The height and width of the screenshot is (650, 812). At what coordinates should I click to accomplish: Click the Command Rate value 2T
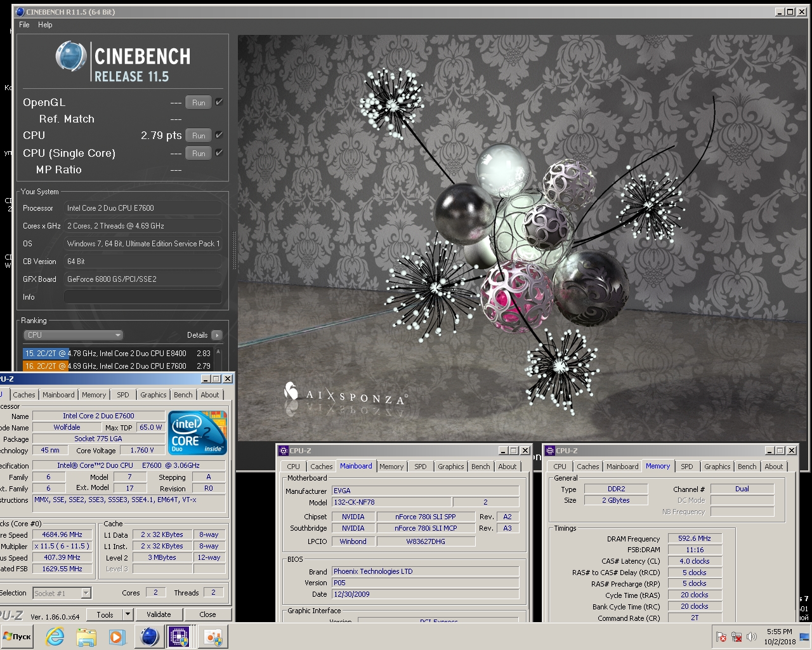point(695,618)
